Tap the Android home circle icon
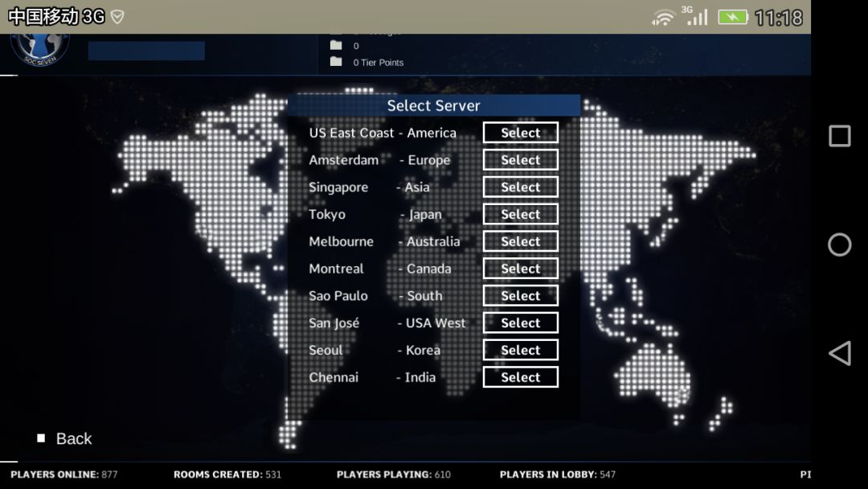Screen dimensions: 868x489 (x=839, y=244)
